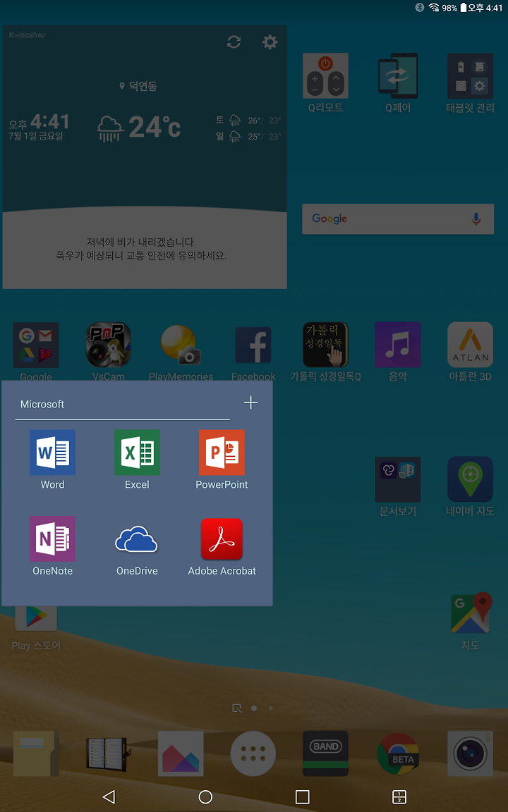508x812 pixels.
Task: Open the app drawer
Action: point(253,753)
